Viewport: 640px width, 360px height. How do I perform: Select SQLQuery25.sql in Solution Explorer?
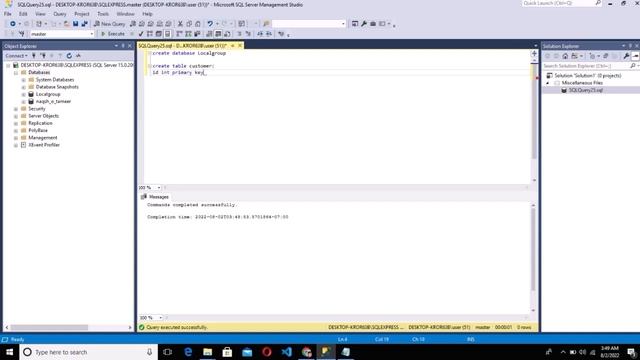click(x=586, y=90)
